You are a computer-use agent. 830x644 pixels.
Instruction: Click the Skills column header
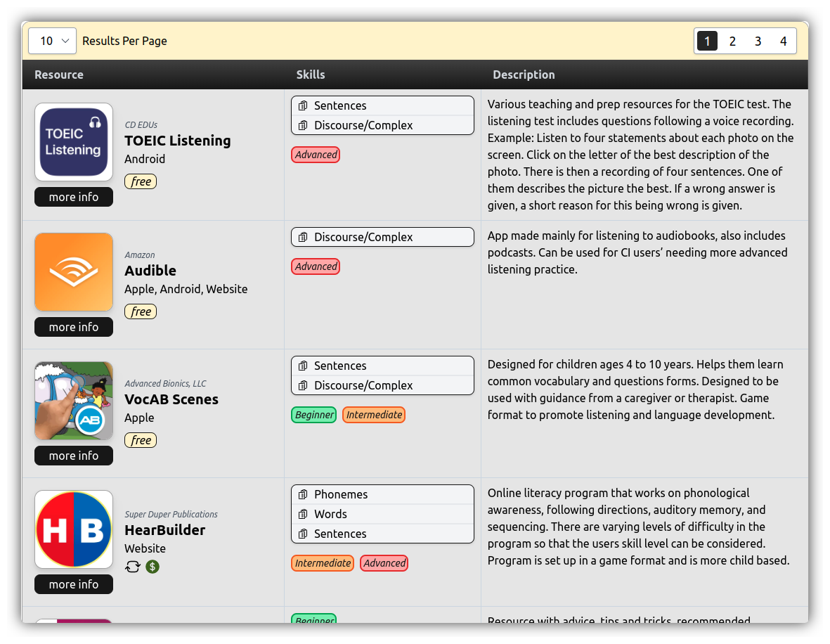(311, 75)
